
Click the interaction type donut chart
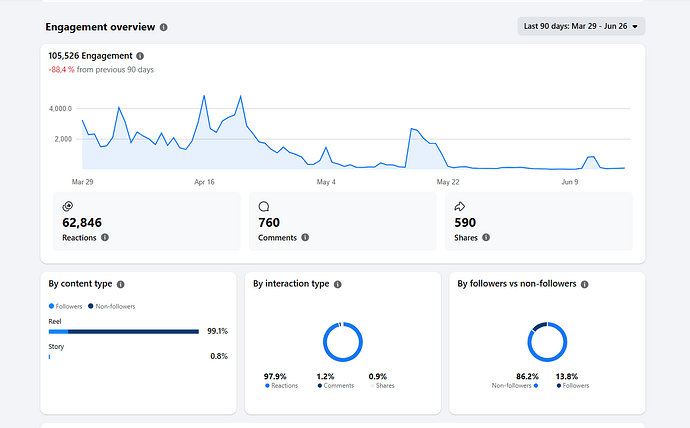[343, 342]
